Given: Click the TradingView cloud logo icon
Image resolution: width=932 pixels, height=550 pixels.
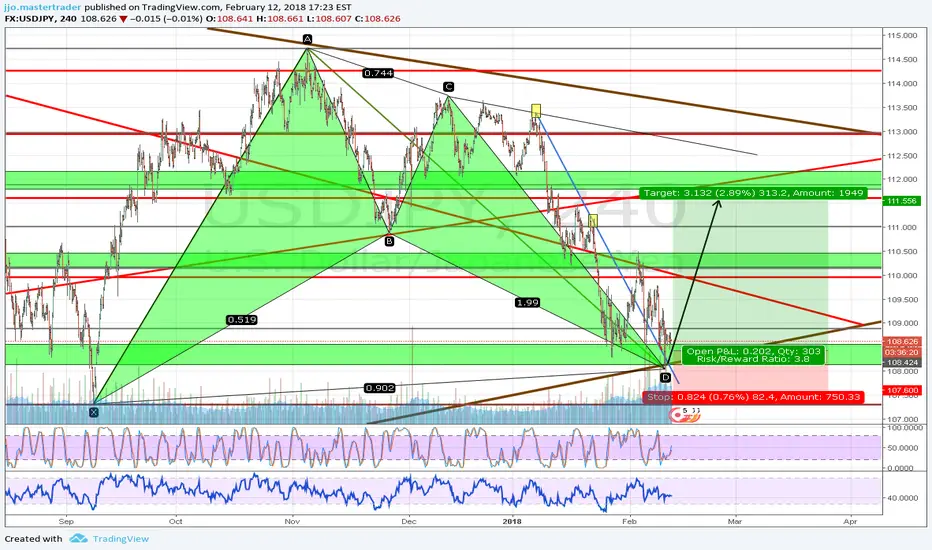Looking at the screenshot, I should [78, 539].
